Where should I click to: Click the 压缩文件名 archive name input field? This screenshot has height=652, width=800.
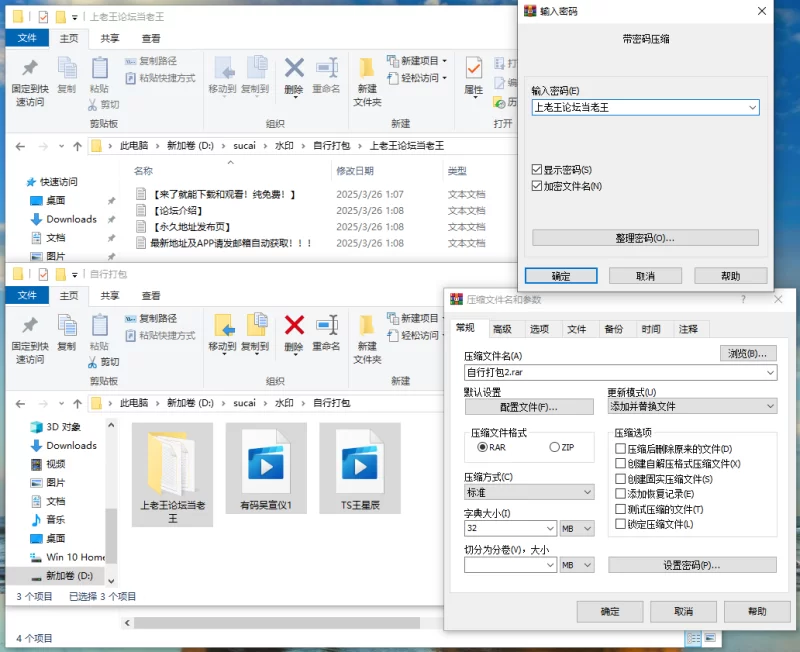coord(612,373)
